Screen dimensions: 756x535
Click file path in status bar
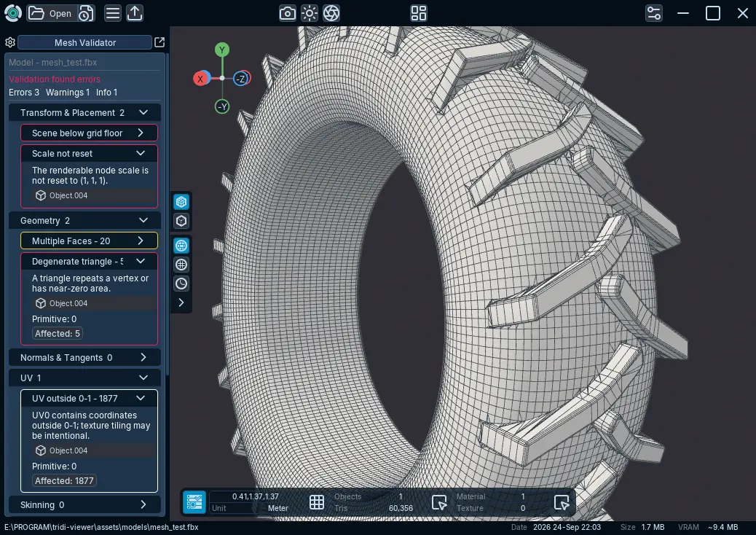101,527
